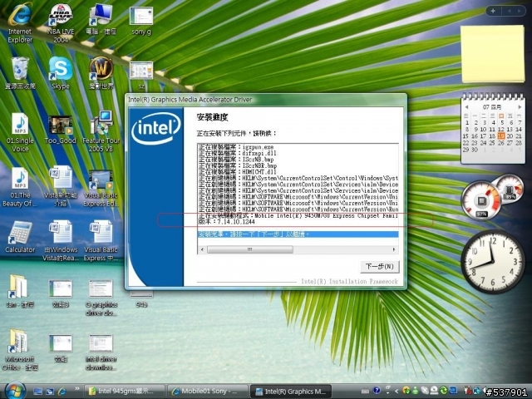Select the Calculator desktop shortcut
The height and width of the screenshot is (399, 532).
(20, 237)
